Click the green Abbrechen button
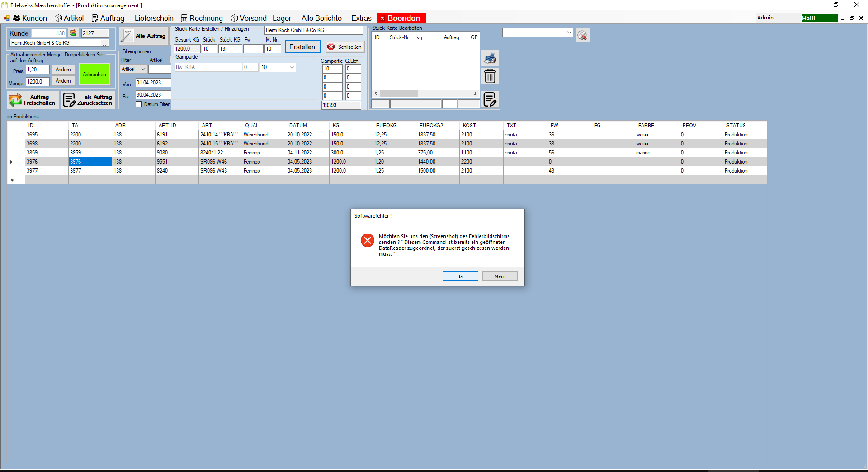The width and height of the screenshot is (868, 472). (94, 75)
